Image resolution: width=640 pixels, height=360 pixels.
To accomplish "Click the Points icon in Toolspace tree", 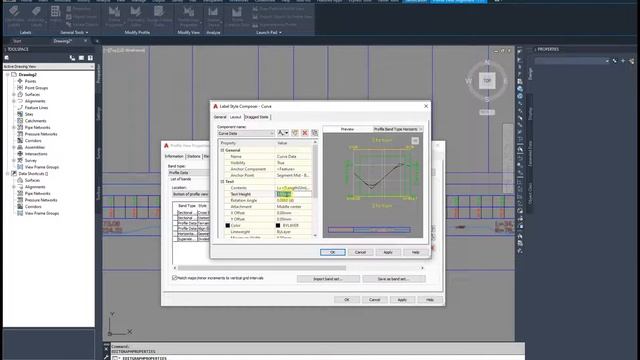I will 20,81.
